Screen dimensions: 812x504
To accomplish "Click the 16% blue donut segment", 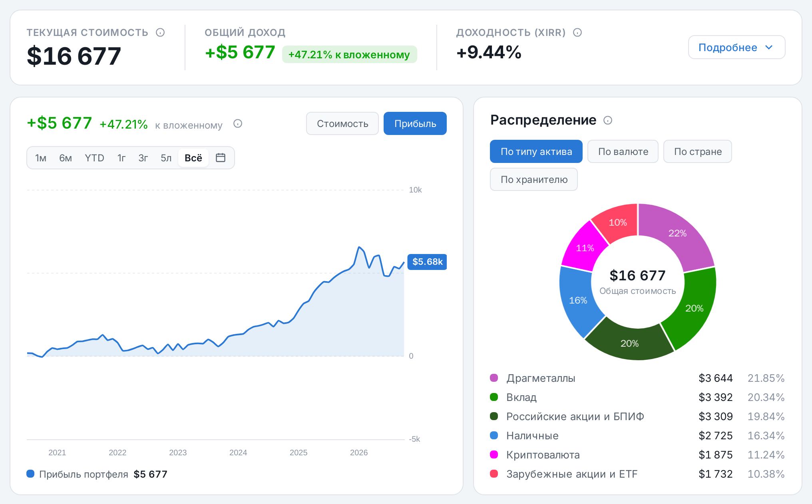I will pos(578,300).
